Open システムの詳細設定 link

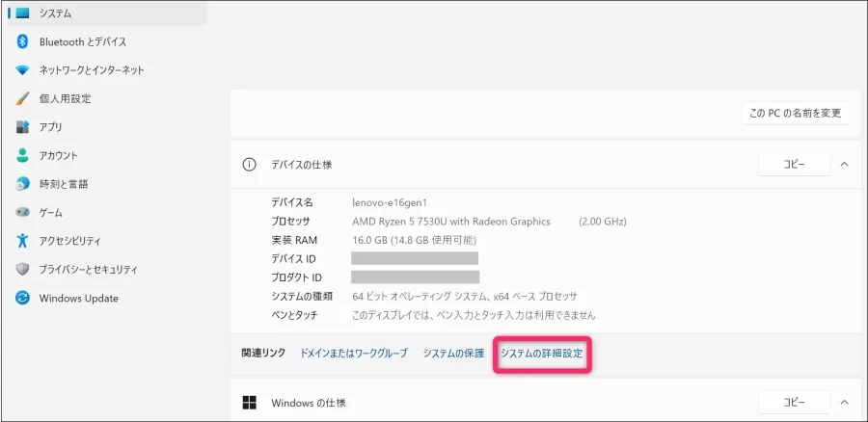point(542,354)
